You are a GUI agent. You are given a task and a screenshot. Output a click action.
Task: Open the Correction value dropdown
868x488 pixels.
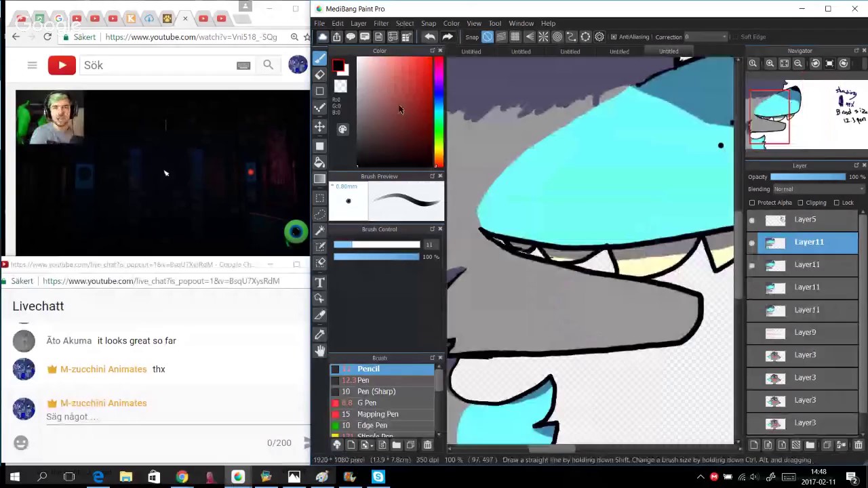[706, 37]
